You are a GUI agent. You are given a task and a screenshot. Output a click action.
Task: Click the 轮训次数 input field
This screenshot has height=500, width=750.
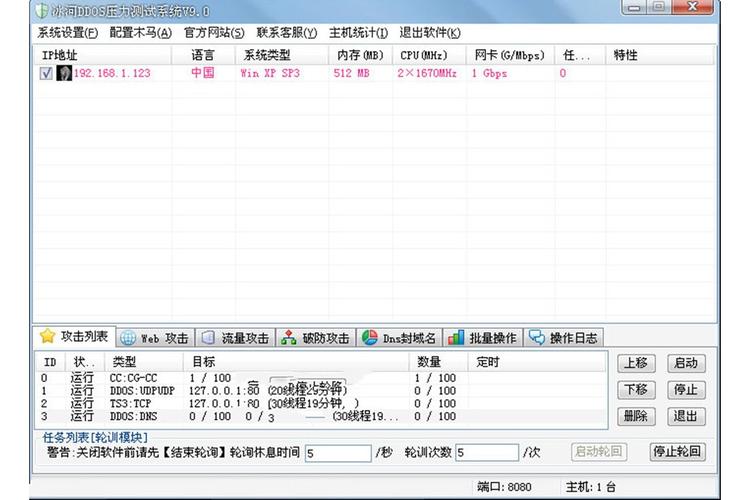tap(486, 453)
